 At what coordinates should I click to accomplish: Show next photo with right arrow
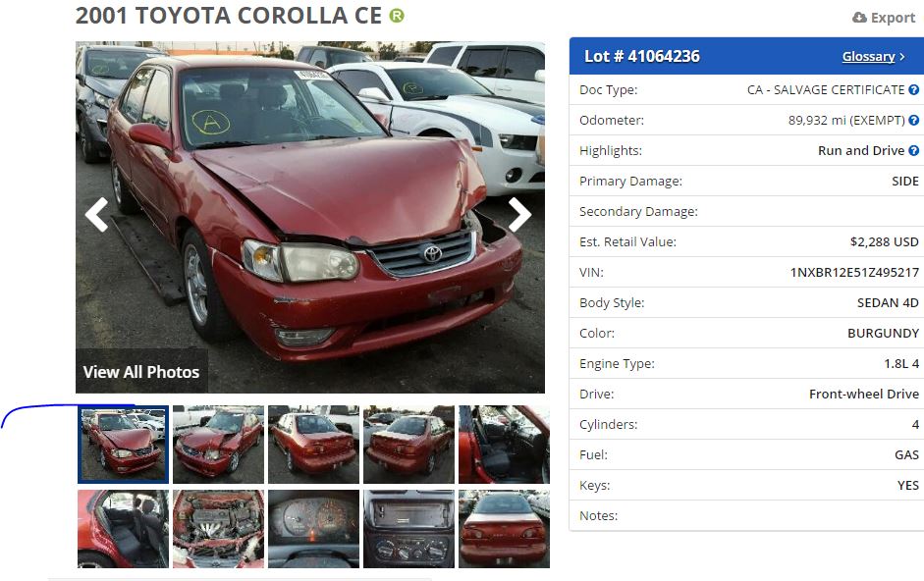click(519, 214)
